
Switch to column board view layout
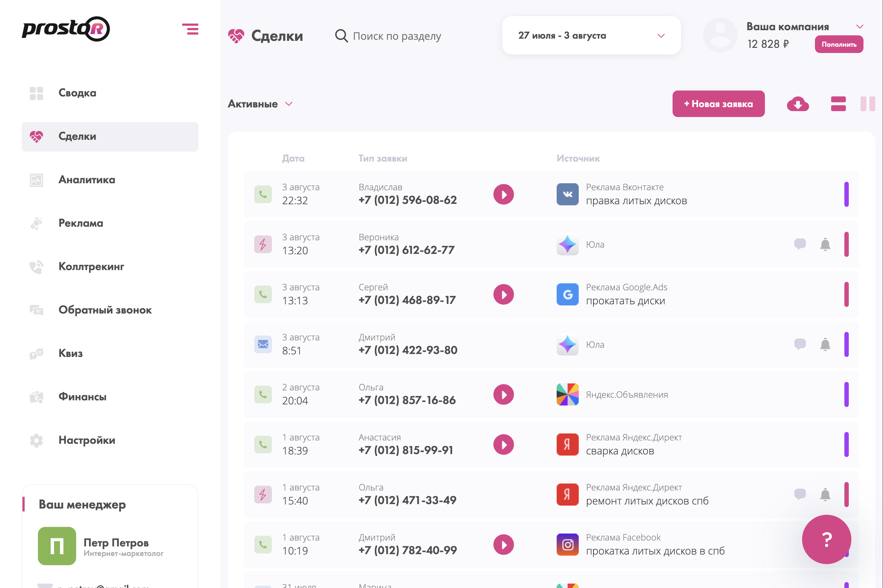click(867, 104)
